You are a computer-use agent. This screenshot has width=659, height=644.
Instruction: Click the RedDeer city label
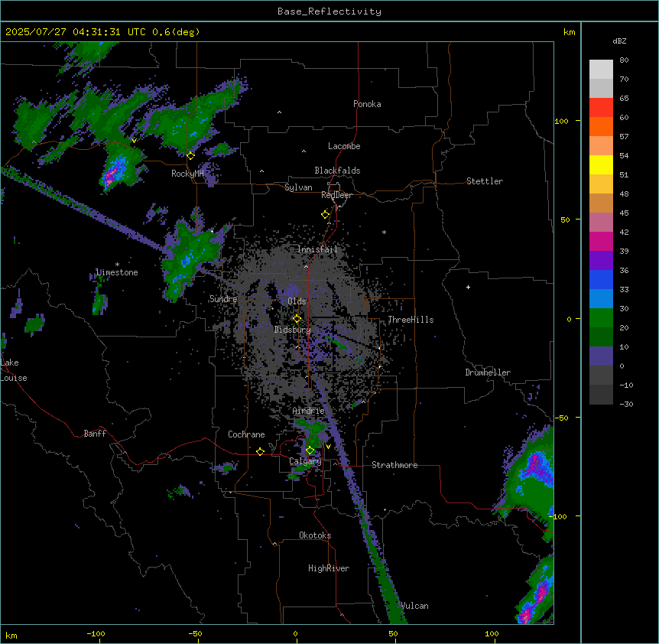point(336,195)
